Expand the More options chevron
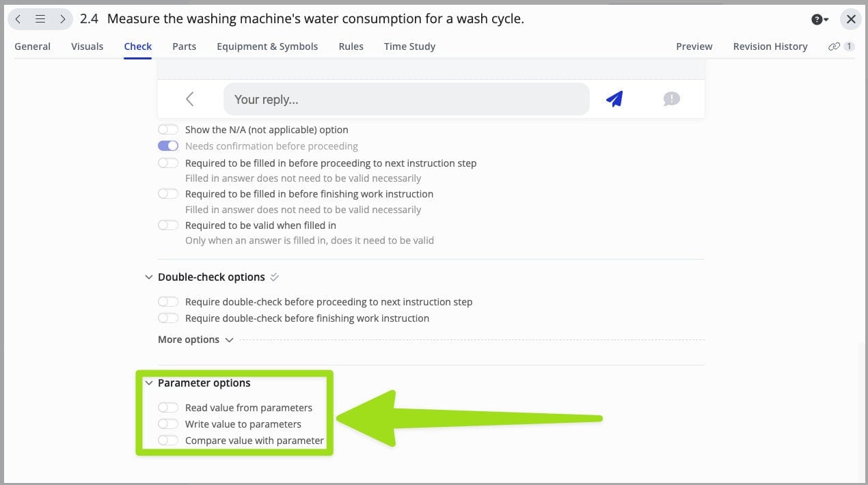868x485 pixels. [229, 339]
